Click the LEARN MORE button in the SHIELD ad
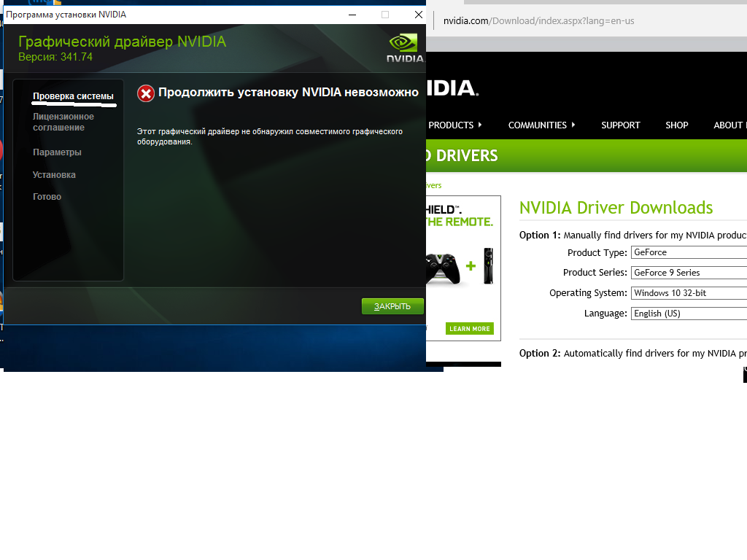 (469, 329)
